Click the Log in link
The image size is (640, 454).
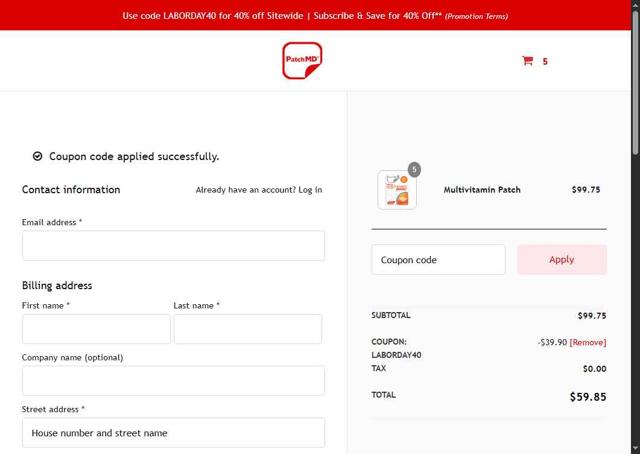pyautogui.click(x=310, y=190)
